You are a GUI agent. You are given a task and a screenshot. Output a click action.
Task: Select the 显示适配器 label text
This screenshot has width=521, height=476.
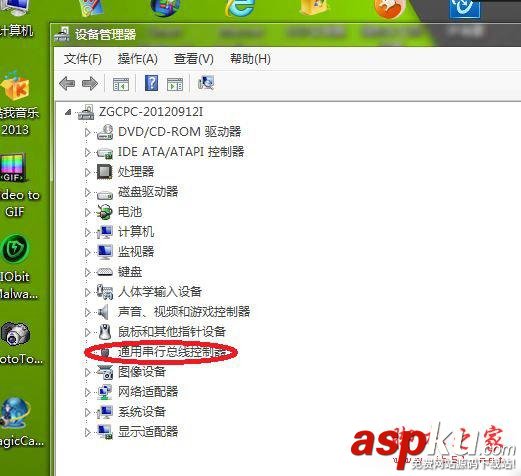coord(148,432)
